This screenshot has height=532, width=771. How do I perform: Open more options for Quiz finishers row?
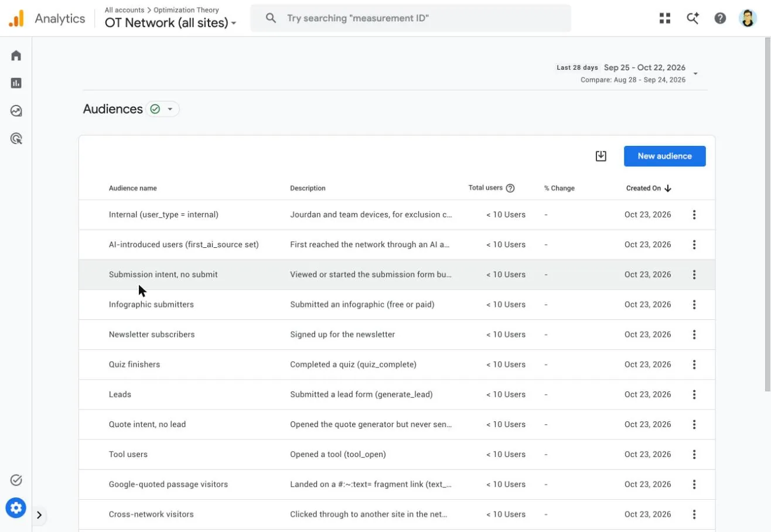coord(694,364)
